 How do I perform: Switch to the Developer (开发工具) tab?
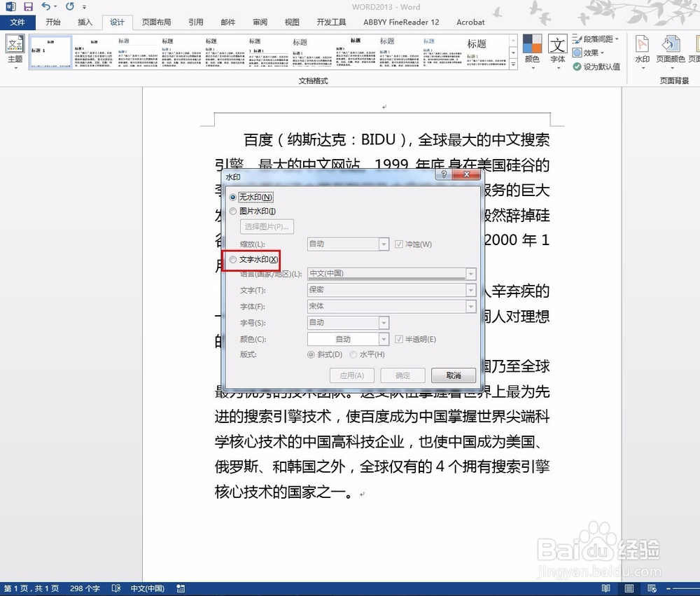point(331,22)
